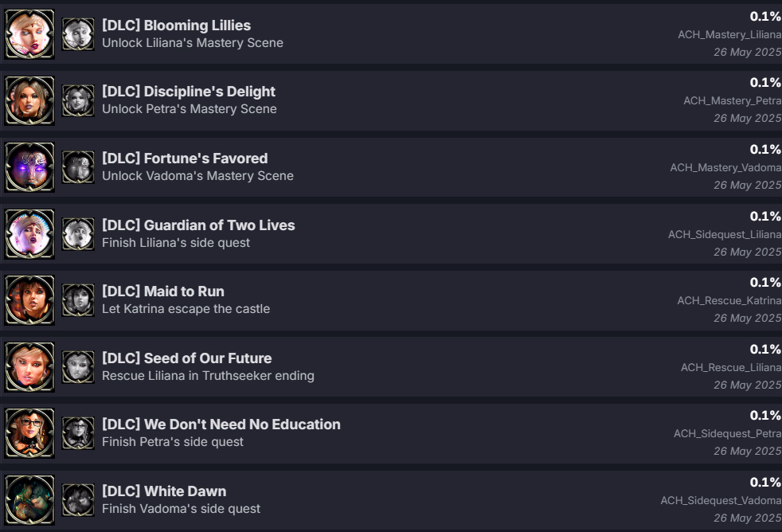
Task: Click the ACH_Rescue_Katrina API name
Action: tap(729, 301)
